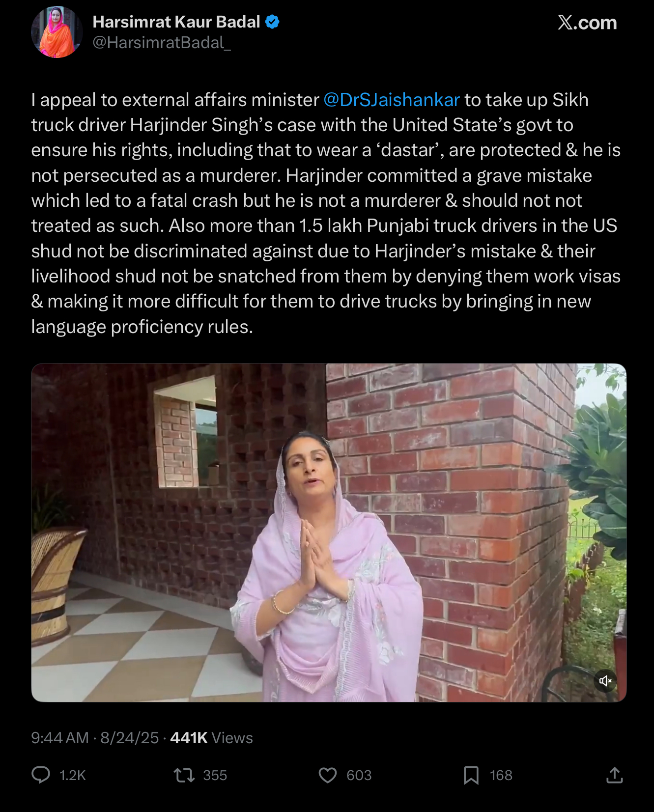654x812 pixels.
Task: Click the blue verified badge
Action: tap(272, 22)
